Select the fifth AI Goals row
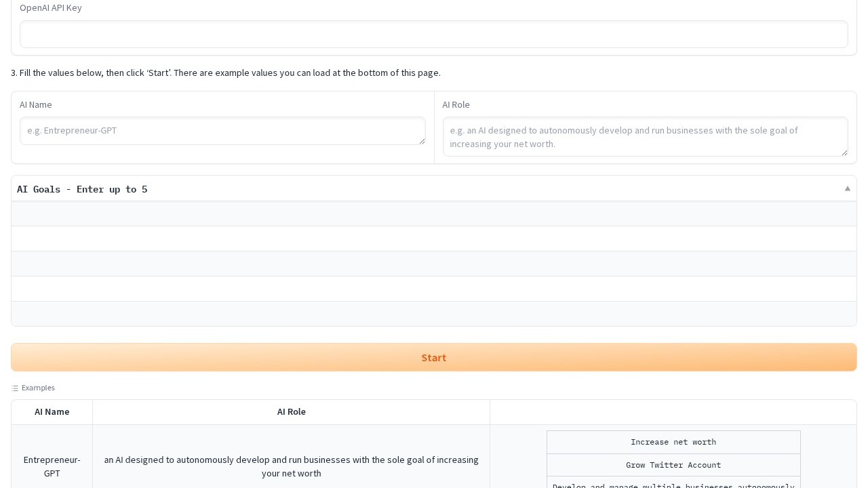Viewport: 868px width, 488px height. (x=433, y=314)
